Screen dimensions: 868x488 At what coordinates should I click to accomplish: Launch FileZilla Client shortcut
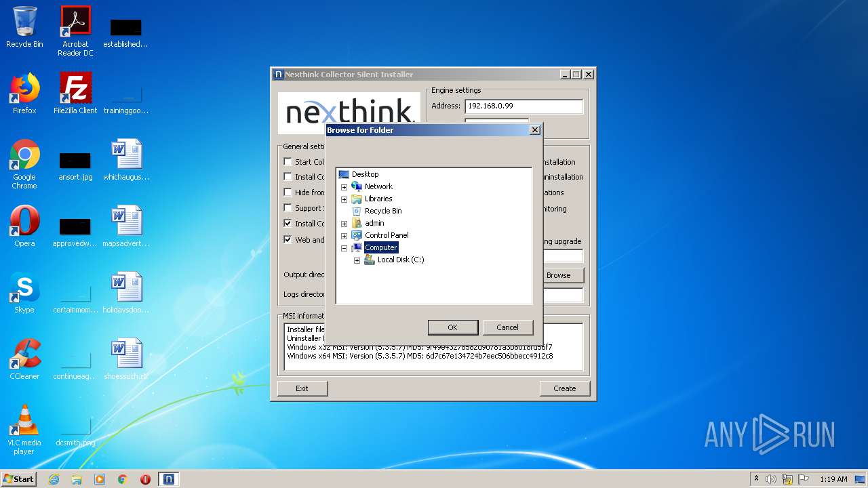tap(75, 94)
